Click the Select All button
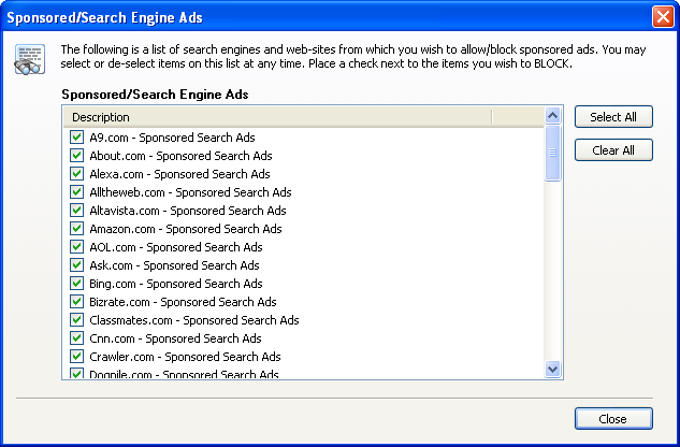Image resolution: width=680 pixels, height=447 pixels. pos(614,117)
